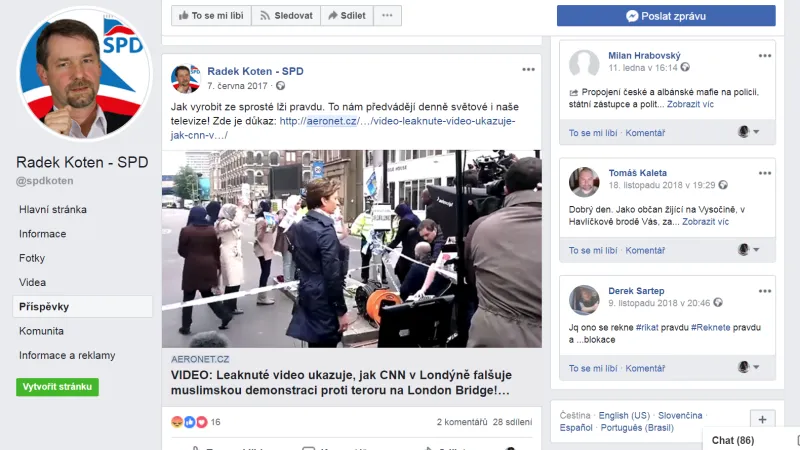Select 'Videa' in the page navigation
Image resolution: width=800 pixels, height=450 pixels.
click(32, 282)
